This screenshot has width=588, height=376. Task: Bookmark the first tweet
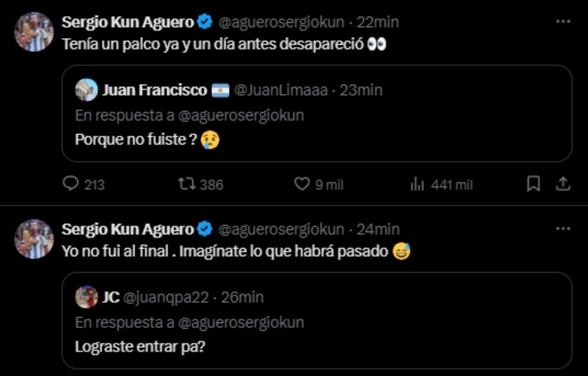coord(533,184)
